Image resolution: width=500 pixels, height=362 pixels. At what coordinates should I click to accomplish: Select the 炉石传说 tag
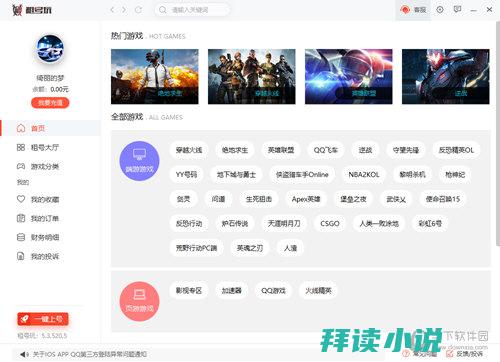tap(235, 223)
